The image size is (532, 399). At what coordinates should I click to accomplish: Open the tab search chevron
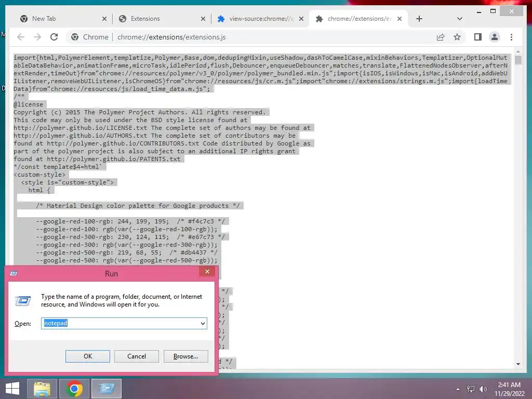click(x=459, y=19)
